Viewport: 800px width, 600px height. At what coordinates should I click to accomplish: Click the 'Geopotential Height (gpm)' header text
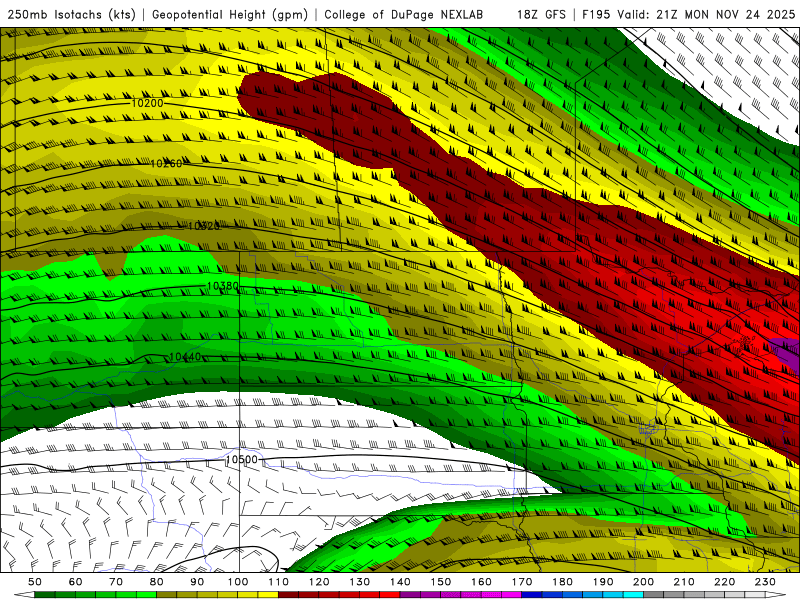[x=230, y=14]
